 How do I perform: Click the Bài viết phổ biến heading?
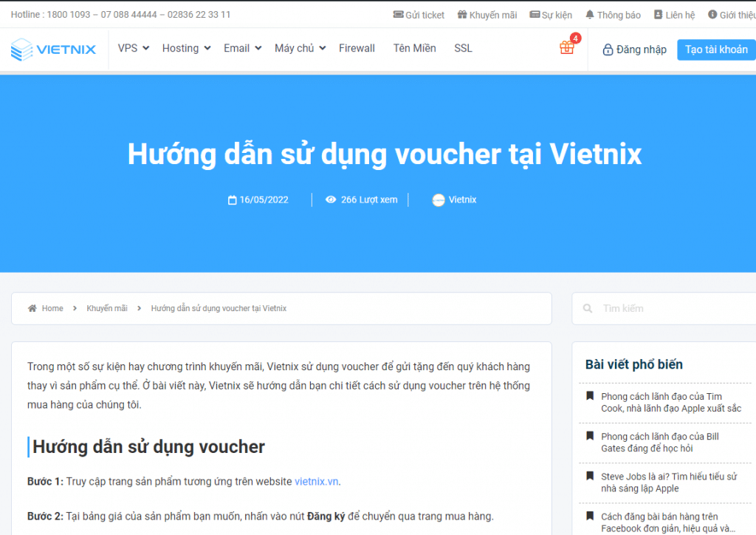click(634, 364)
